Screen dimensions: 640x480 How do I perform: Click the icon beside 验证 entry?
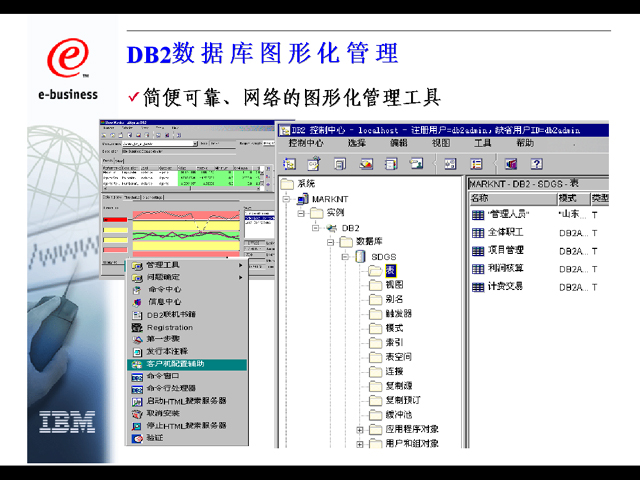(x=137, y=438)
